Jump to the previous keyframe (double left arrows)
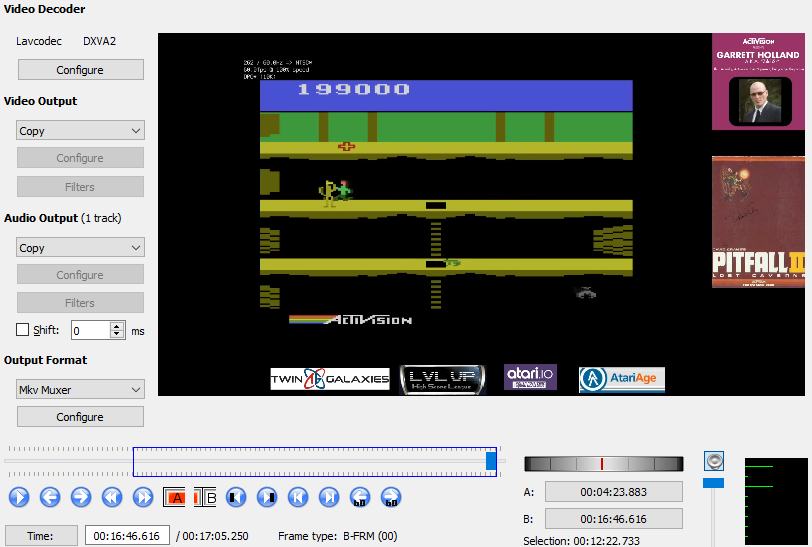This screenshot has height=547, width=812. click(x=112, y=497)
